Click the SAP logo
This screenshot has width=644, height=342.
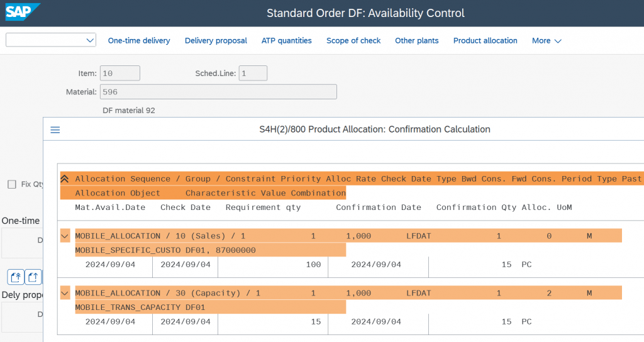click(23, 12)
